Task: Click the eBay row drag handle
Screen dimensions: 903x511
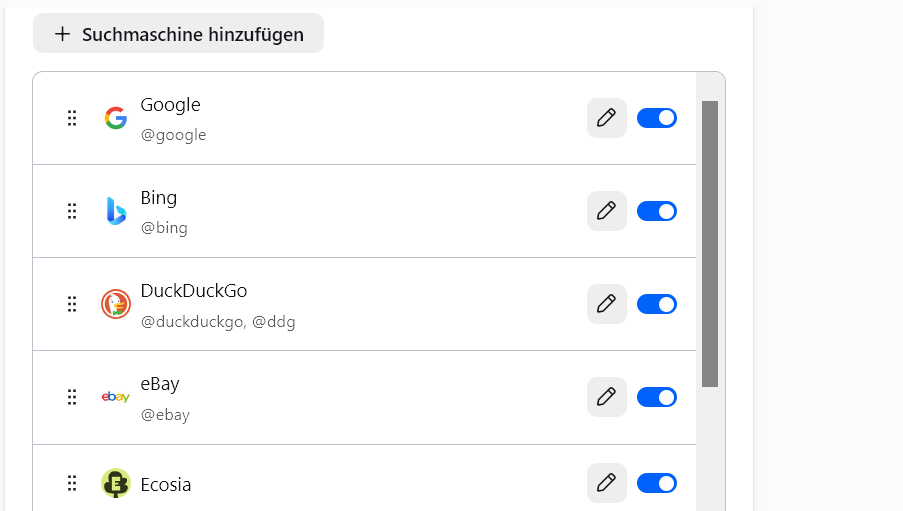Action: pyautogui.click(x=72, y=397)
